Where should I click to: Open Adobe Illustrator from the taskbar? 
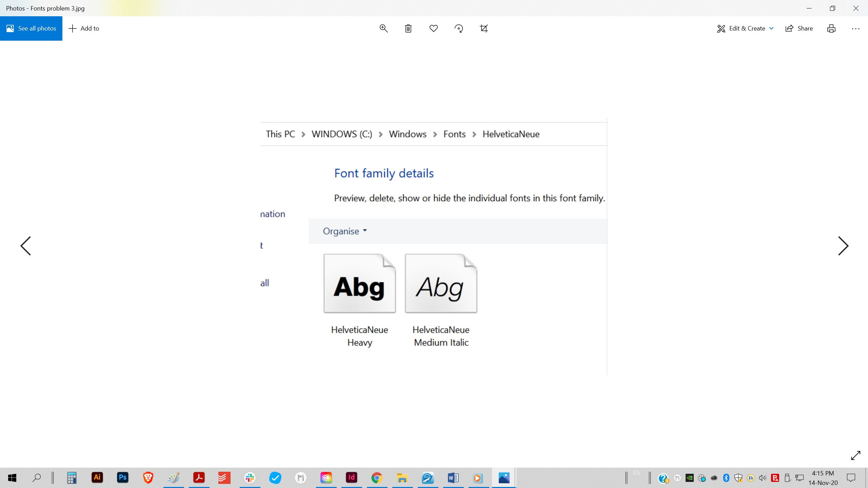point(97,478)
